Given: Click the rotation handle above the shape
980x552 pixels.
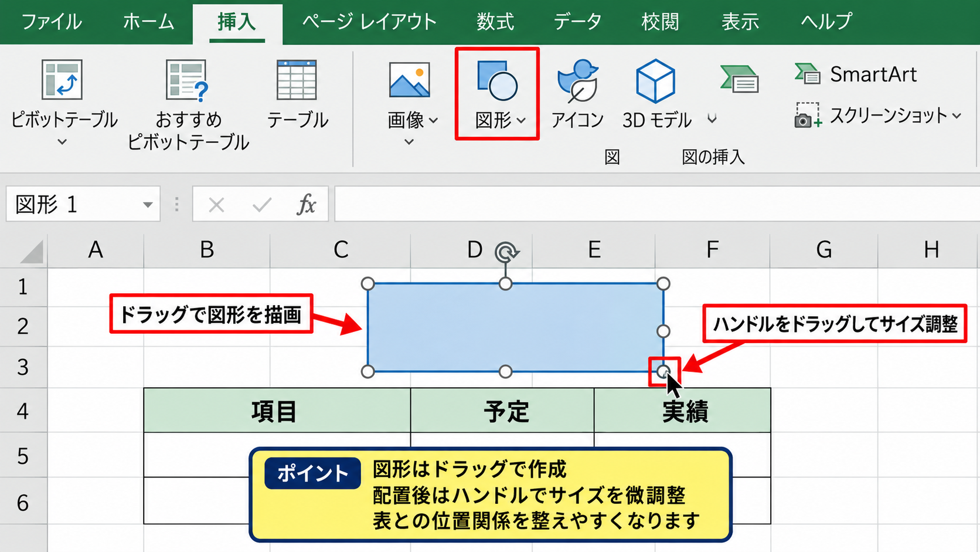Looking at the screenshot, I should [506, 252].
